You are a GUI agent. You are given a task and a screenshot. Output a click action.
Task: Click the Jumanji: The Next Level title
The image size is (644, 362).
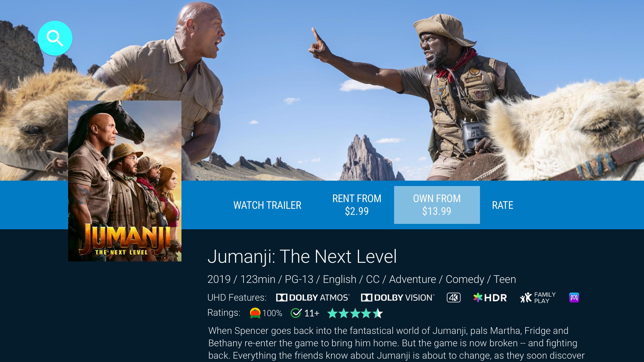(302, 256)
